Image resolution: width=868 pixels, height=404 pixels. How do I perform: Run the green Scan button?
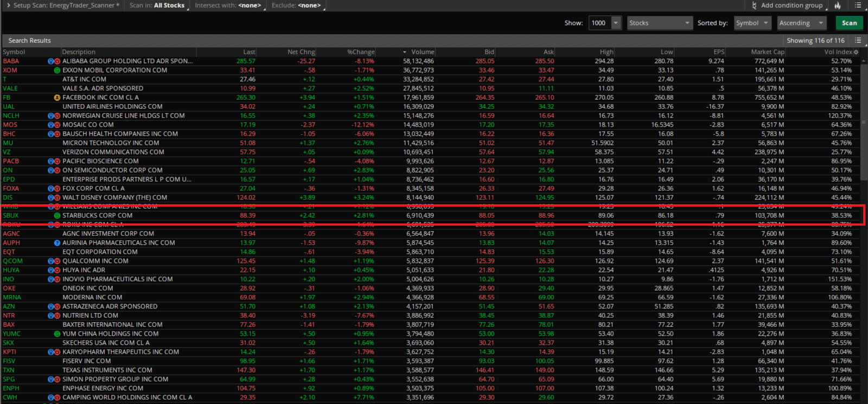click(849, 23)
